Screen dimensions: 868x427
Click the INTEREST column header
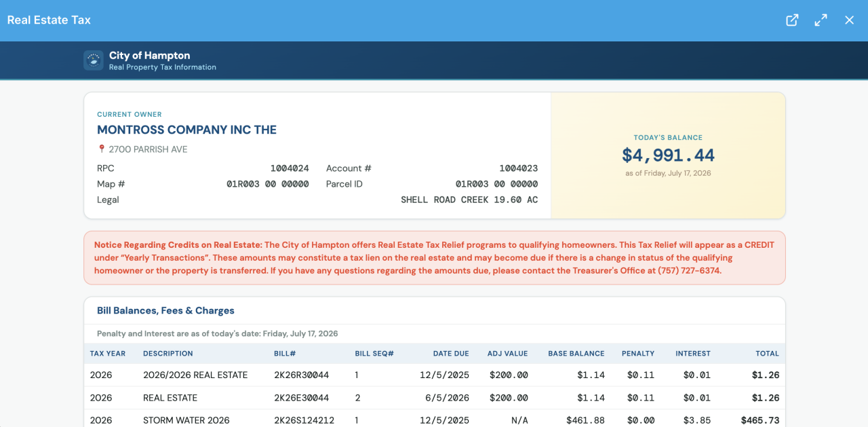[x=693, y=354]
